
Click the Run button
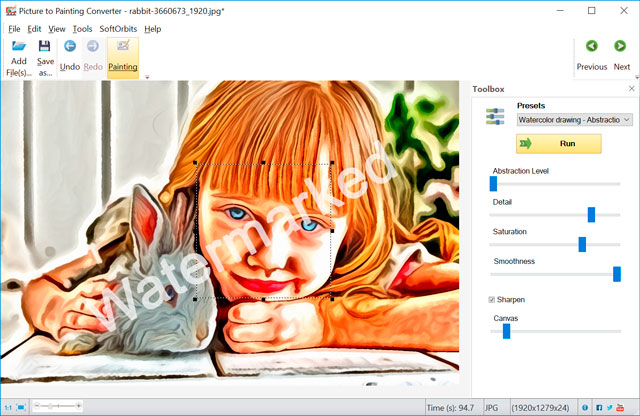coord(559,143)
